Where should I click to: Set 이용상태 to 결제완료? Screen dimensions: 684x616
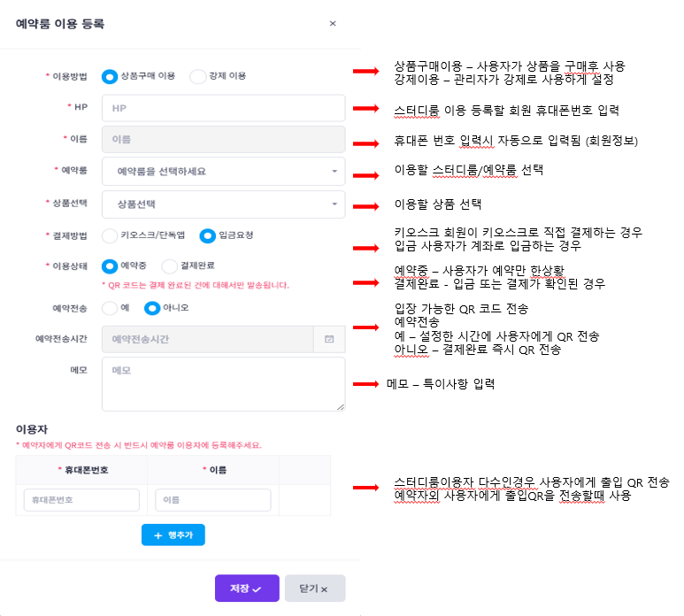170,266
